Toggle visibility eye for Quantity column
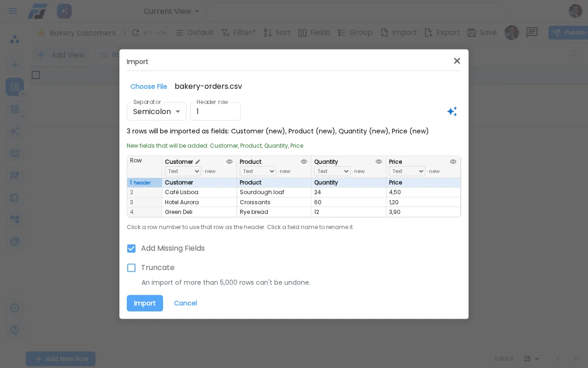The image size is (588, 368). coord(379,162)
